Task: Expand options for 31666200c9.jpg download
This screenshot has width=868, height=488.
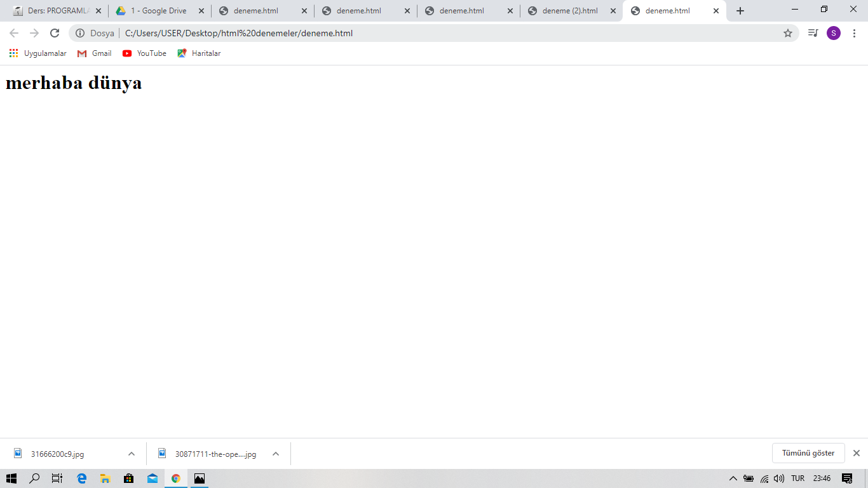Action: [x=132, y=454]
